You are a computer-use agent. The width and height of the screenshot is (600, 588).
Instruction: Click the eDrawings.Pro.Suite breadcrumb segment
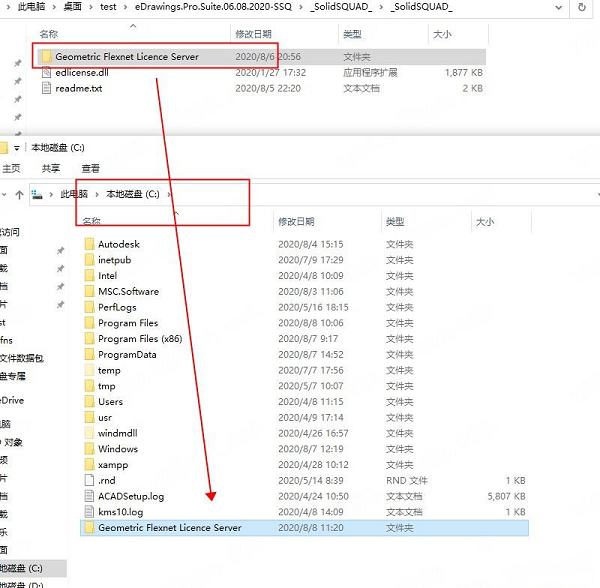(x=213, y=7)
